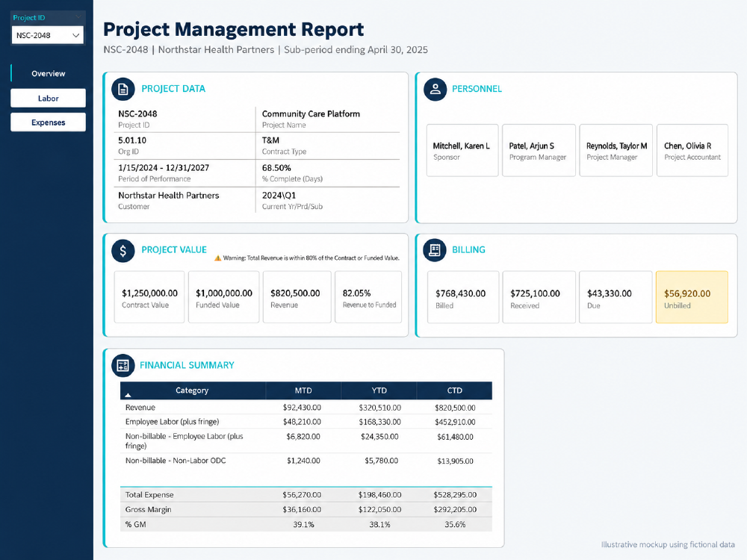747x560 pixels.
Task: Click the Revenue MTD value $92,430.00
Action: (x=302, y=408)
